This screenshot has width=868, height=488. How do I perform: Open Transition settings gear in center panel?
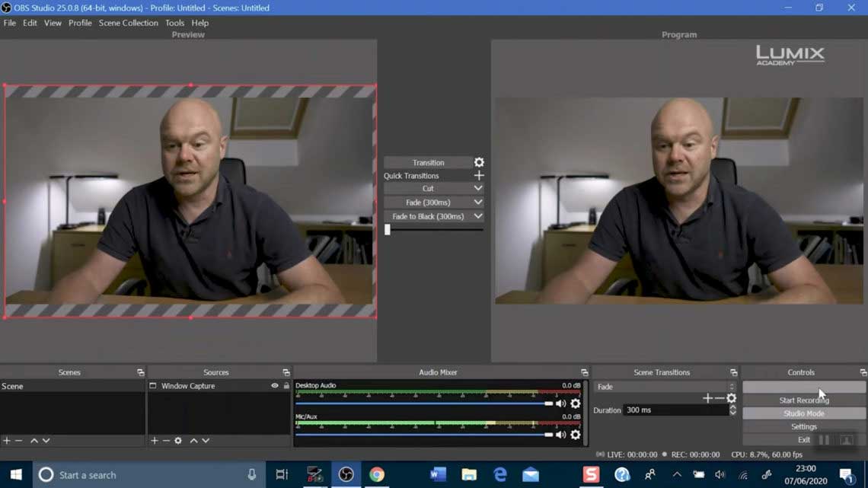coord(479,162)
